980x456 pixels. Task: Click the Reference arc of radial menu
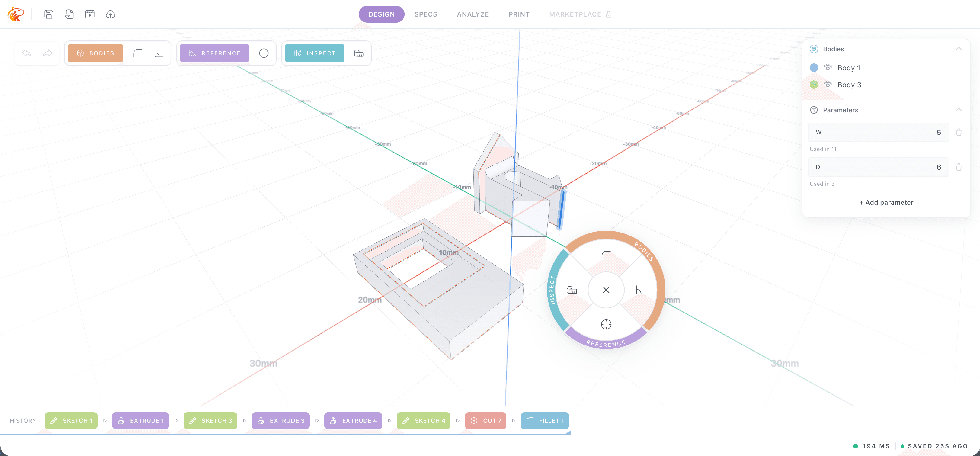click(x=606, y=343)
